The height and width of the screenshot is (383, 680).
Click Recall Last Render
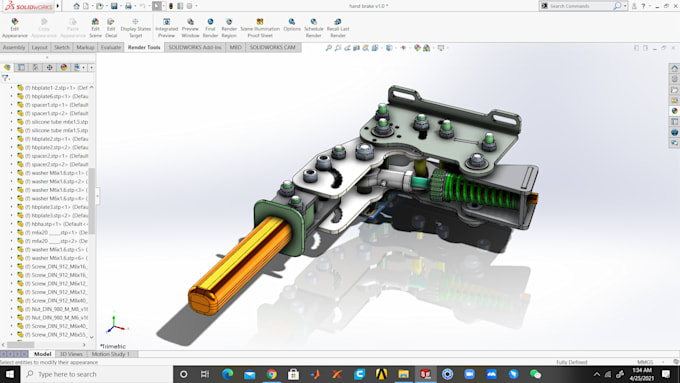coord(338,28)
